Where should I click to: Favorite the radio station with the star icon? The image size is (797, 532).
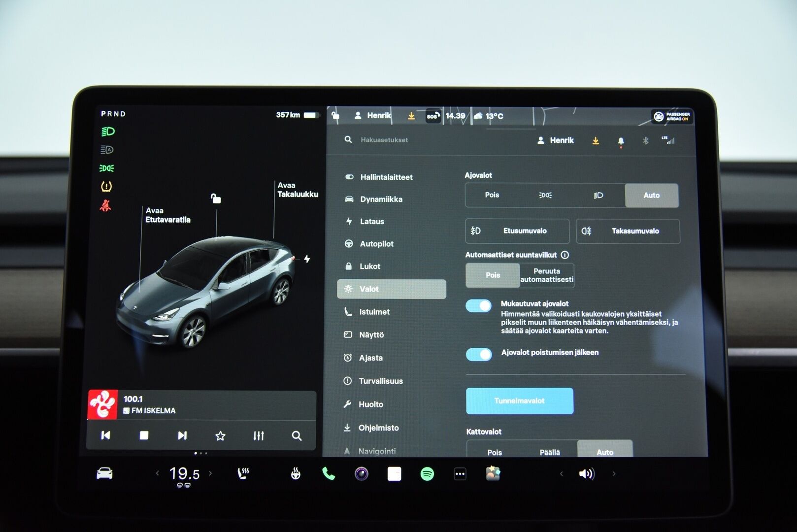pos(220,435)
